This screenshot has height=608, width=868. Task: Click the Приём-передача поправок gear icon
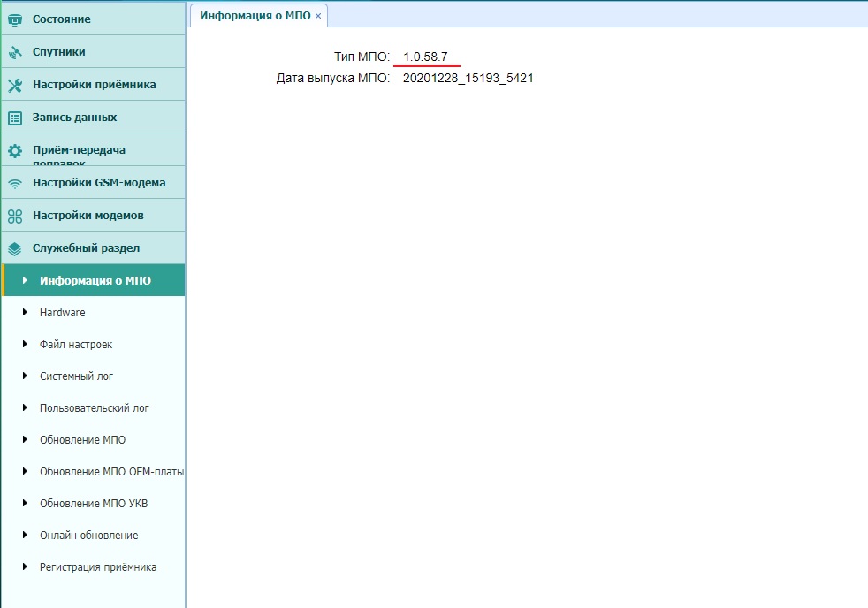(x=15, y=150)
